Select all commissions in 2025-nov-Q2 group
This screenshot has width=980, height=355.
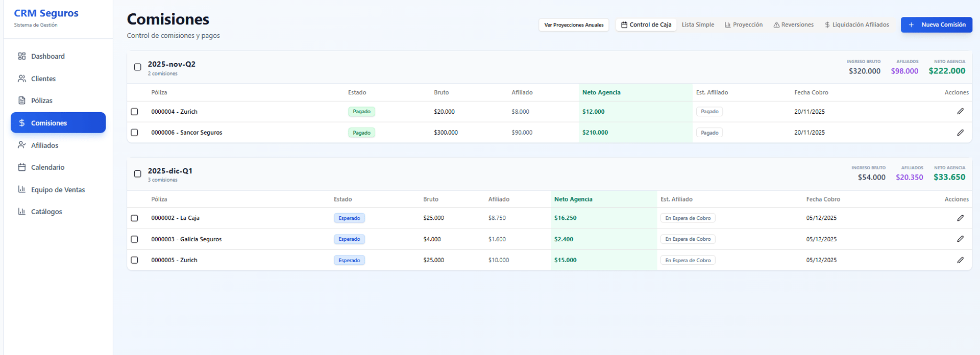point(137,67)
